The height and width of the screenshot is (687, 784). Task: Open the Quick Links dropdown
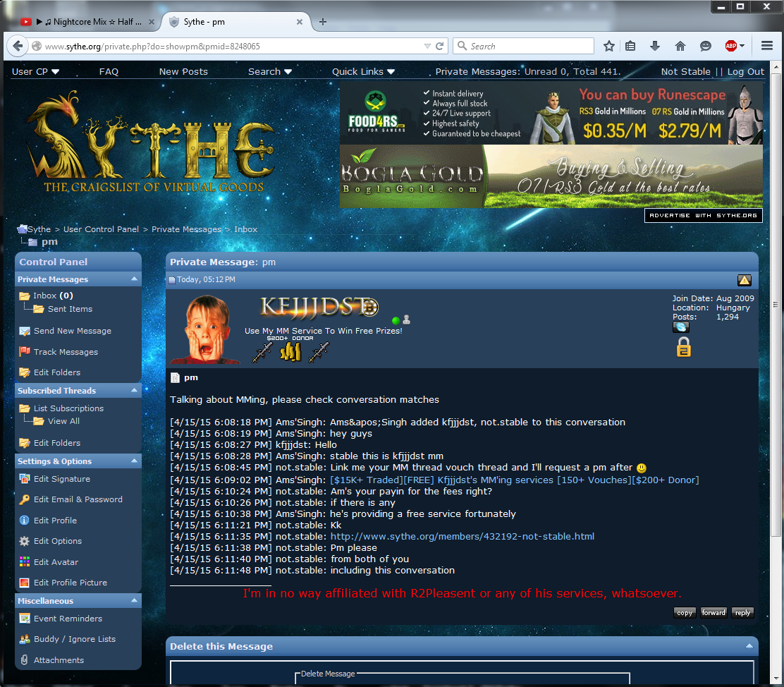coord(364,71)
